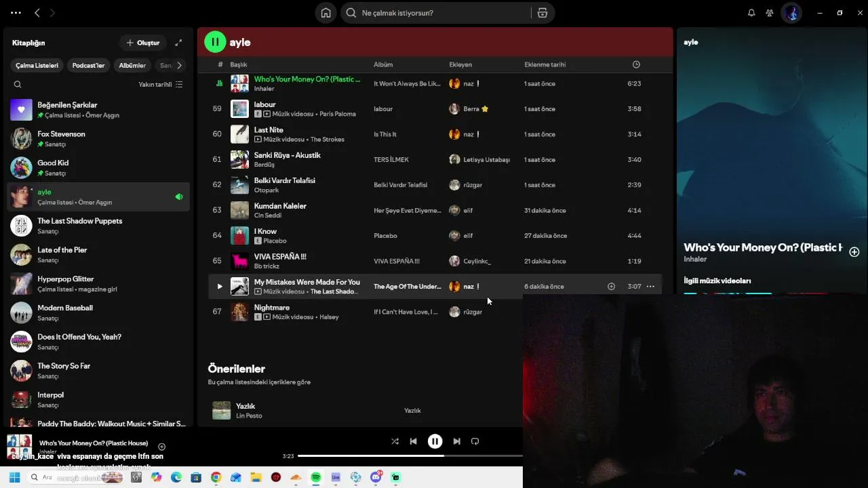Filter library by Albümler
The width and height of the screenshot is (868, 488).
click(x=132, y=66)
